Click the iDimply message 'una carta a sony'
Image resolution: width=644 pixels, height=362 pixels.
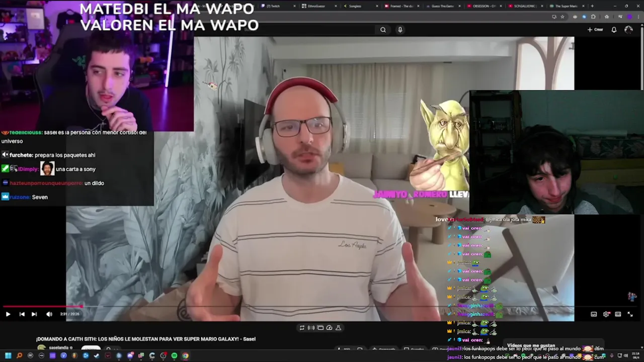[x=75, y=169]
